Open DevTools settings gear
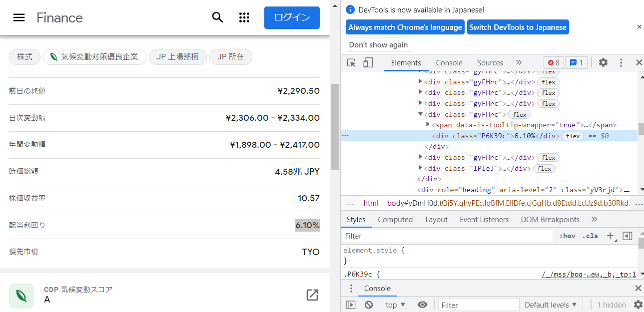644x312 pixels. tap(603, 62)
